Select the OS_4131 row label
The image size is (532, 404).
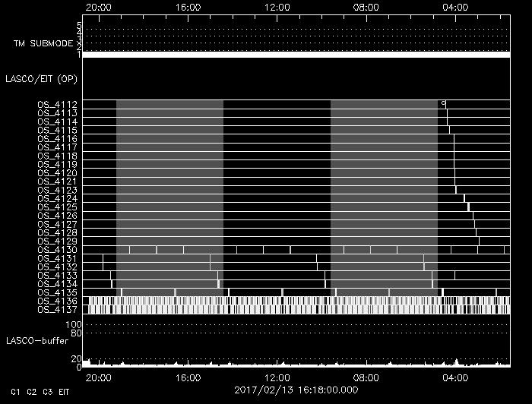click(x=57, y=259)
